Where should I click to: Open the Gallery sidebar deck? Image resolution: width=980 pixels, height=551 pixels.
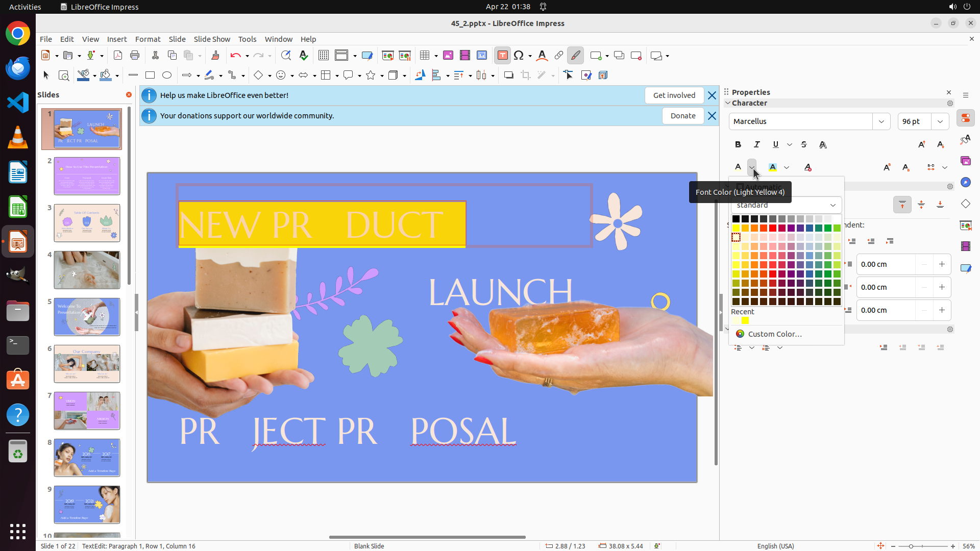(x=966, y=161)
